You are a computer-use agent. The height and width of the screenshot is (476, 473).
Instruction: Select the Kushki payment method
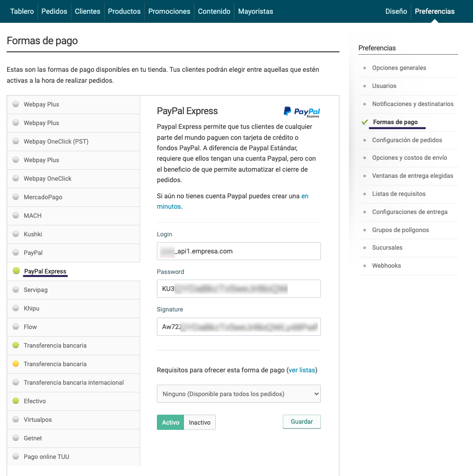(x=73, y=234)
